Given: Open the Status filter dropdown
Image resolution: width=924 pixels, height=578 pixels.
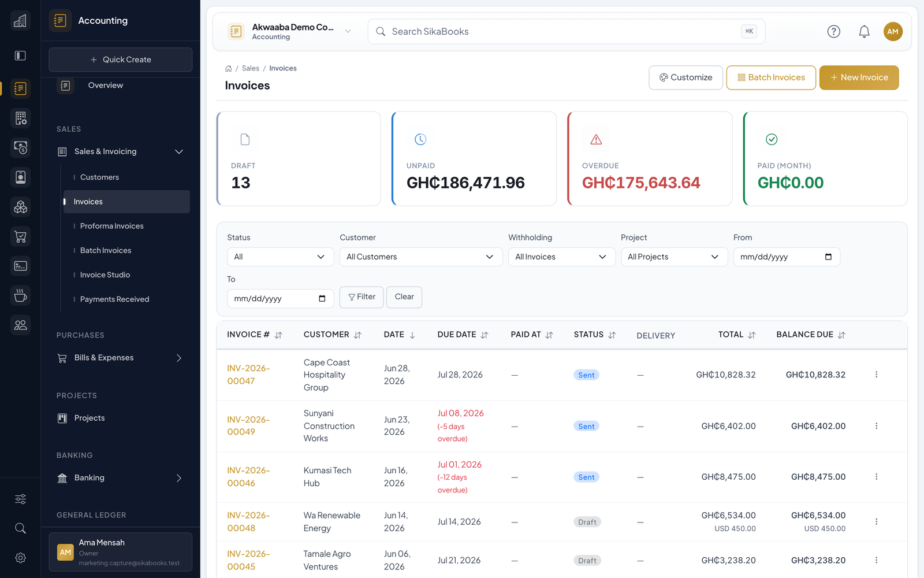Looking at the screenshot, I should (x=280, y=257).
